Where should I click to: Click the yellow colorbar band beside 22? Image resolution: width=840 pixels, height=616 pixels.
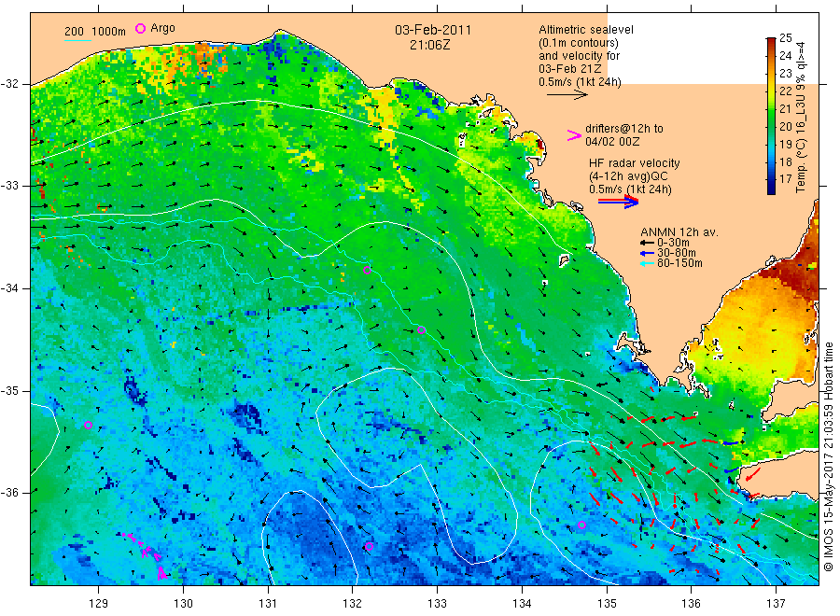[x=771, y=90]
